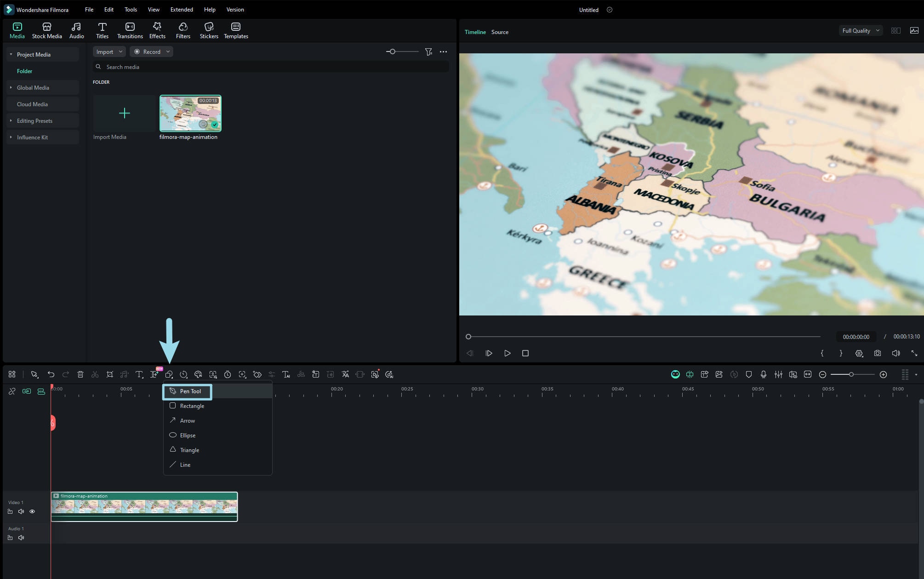Click the Import Media plus button
Viewport: 924px width, 579px height.
tap(124, 113)
